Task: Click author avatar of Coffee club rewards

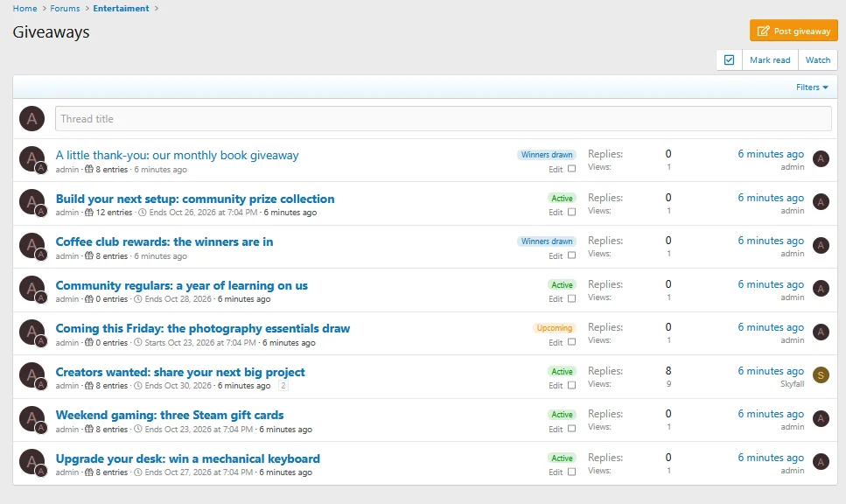Action: click(x=31, y=246)
